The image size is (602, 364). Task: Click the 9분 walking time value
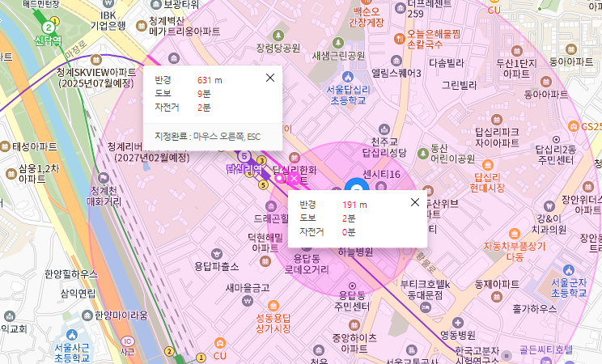pyautogui.click(x=204, y=94)
